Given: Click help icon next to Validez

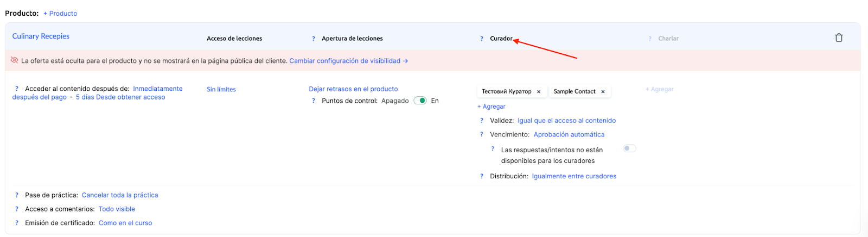Looking at the screenshot, I should 482,121.
